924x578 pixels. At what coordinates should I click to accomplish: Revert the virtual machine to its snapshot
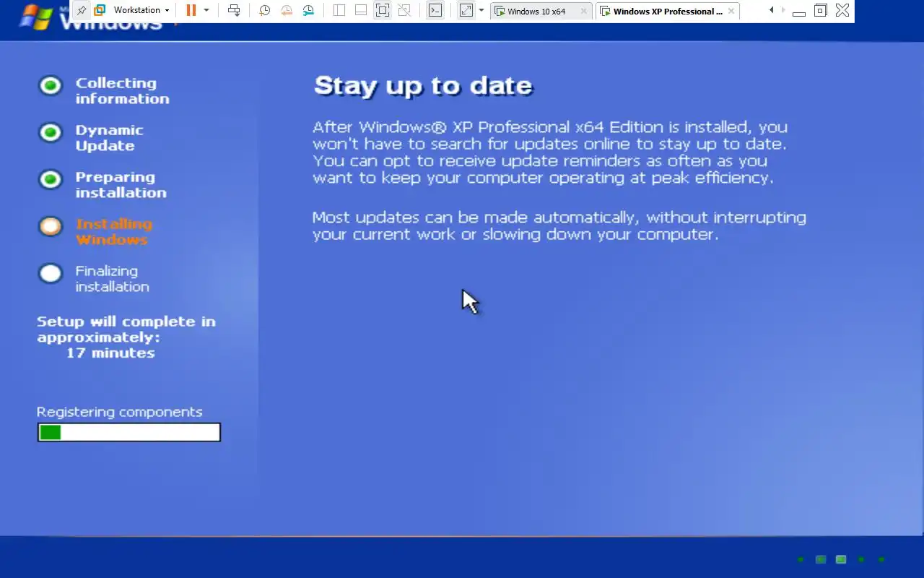click(x=287, y=11)
